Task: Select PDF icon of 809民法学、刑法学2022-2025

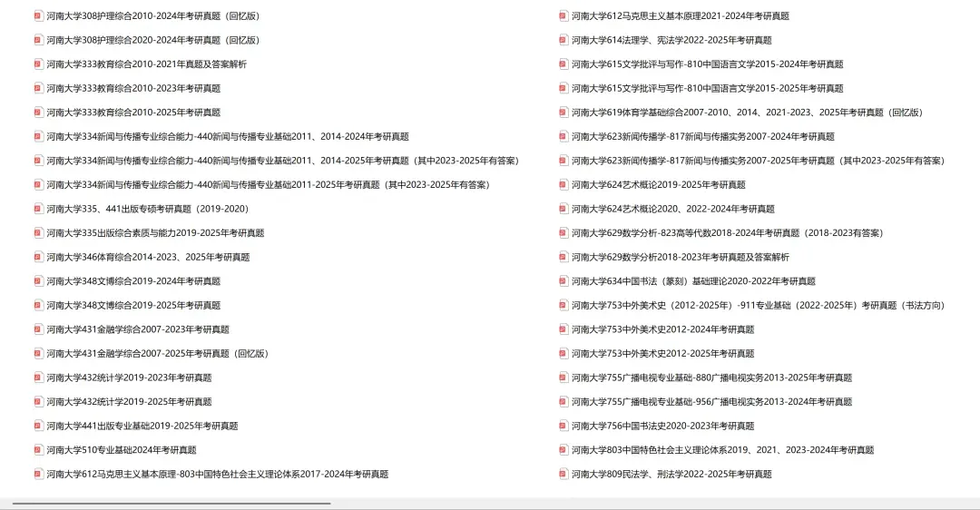Action: [563, 474]
